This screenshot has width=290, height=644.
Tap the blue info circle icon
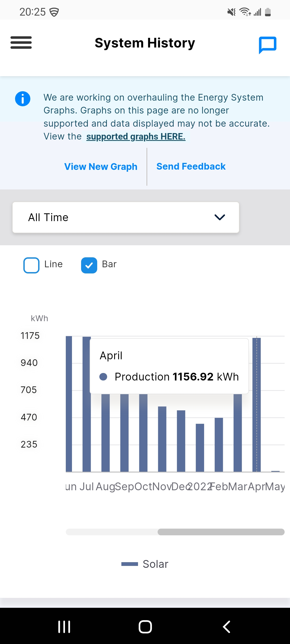tap(23, 99)
